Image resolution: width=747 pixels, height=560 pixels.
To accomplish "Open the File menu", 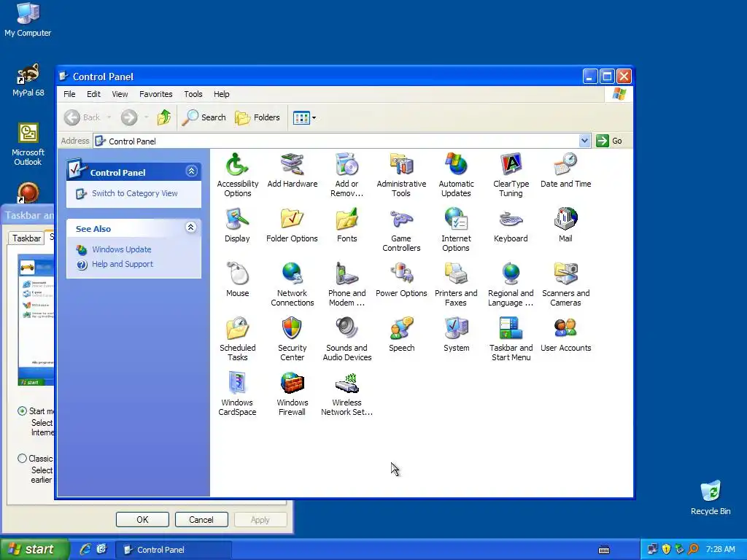I will [69, 94].
